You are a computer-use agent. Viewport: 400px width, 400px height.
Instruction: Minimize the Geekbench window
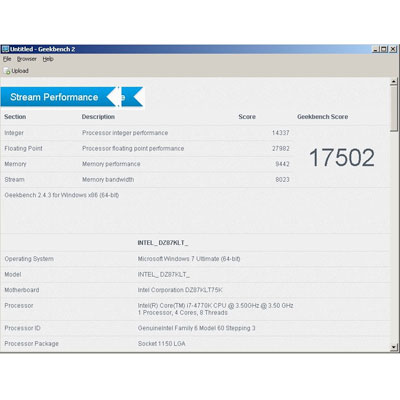pyautogui.click(x=376, y=49)
